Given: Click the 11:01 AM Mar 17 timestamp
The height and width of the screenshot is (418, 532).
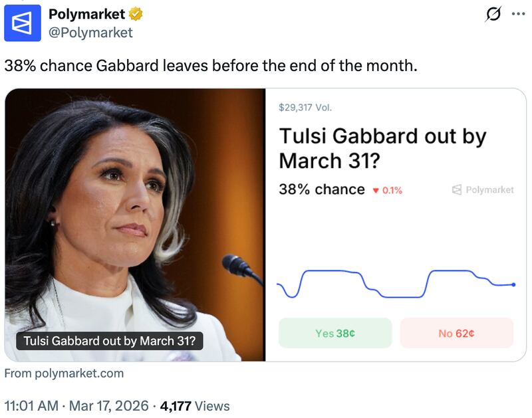Looking at the screenshot, I should click(x=76, y=405).
